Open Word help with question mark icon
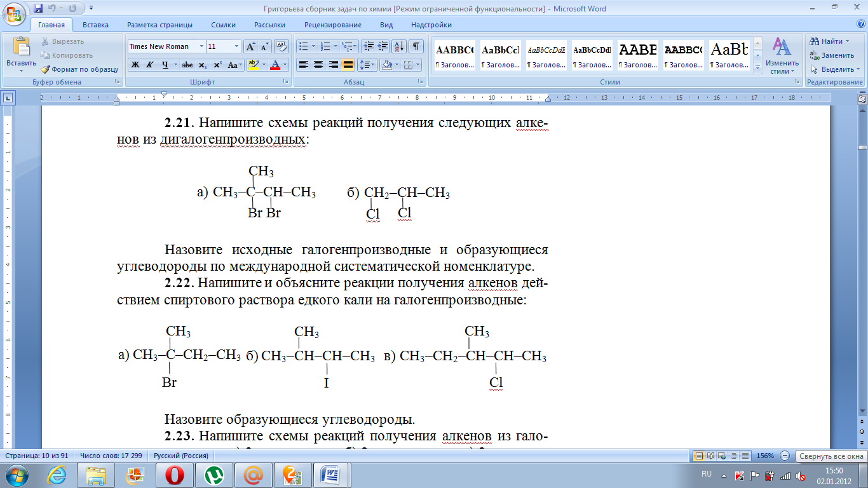Image resolution: width=868 pixels, height=488 pixels. click(x=861, y=25)
